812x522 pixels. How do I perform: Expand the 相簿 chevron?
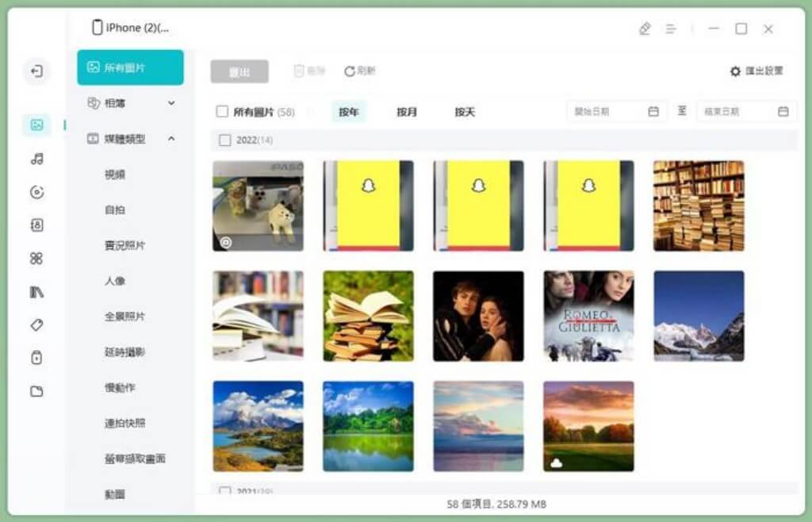pyautogui.click(x=171, y=103)
